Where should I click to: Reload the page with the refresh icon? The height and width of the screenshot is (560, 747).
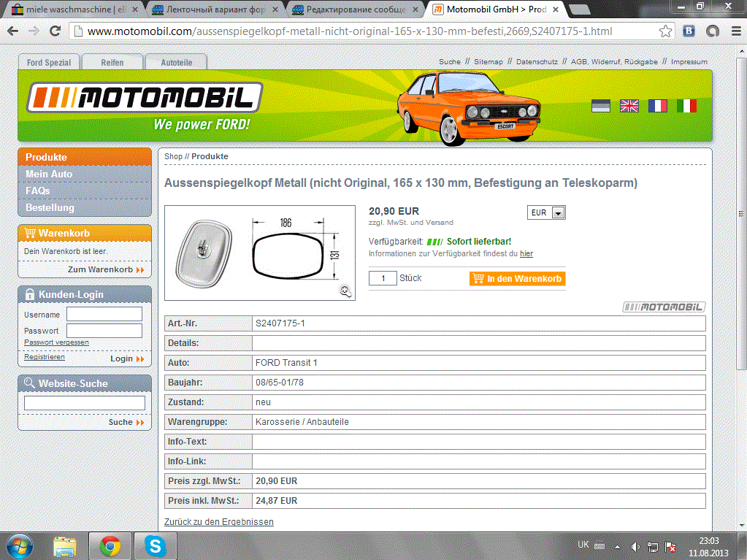(x=55, y=31)
